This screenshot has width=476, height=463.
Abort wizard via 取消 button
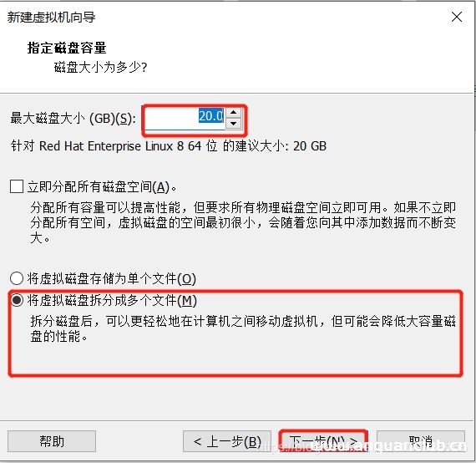[x=421, y=440]
